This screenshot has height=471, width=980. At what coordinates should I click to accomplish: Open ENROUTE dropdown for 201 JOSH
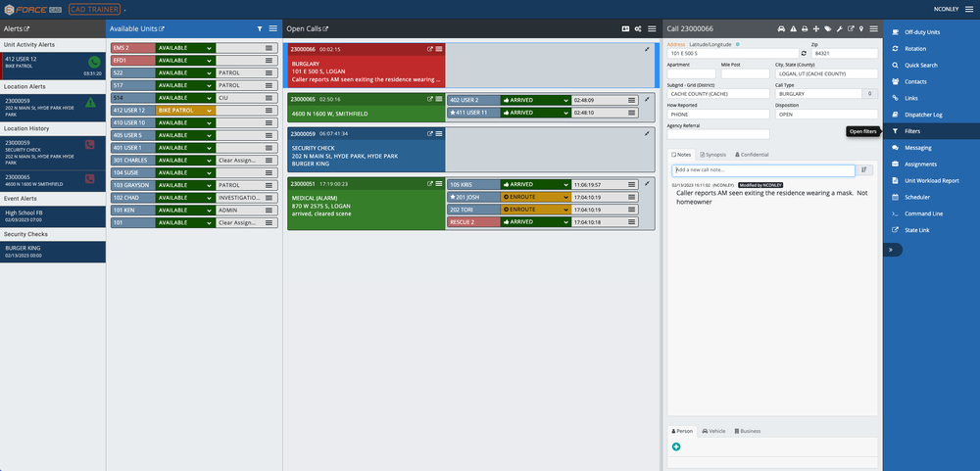coord(536,198)
